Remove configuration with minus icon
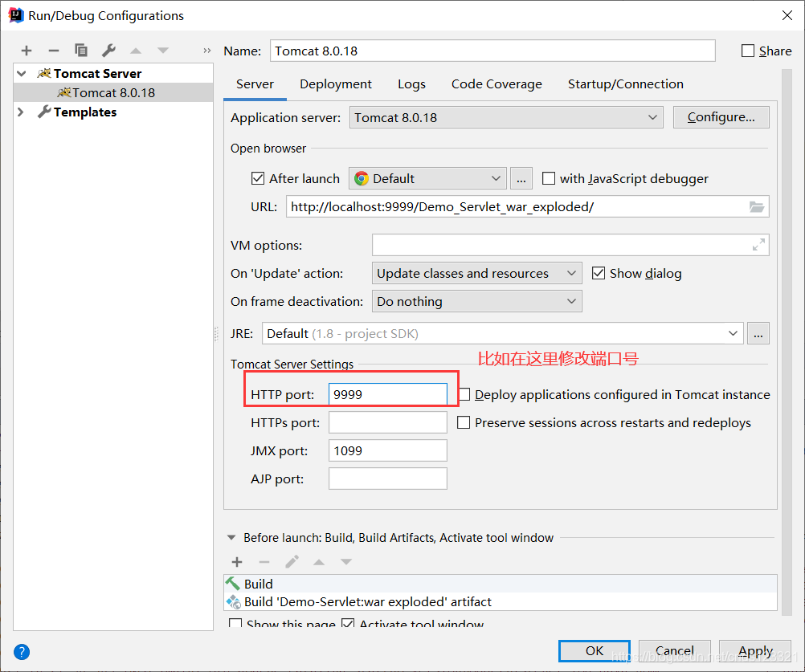805x672 pixels. tap(53, 51)
